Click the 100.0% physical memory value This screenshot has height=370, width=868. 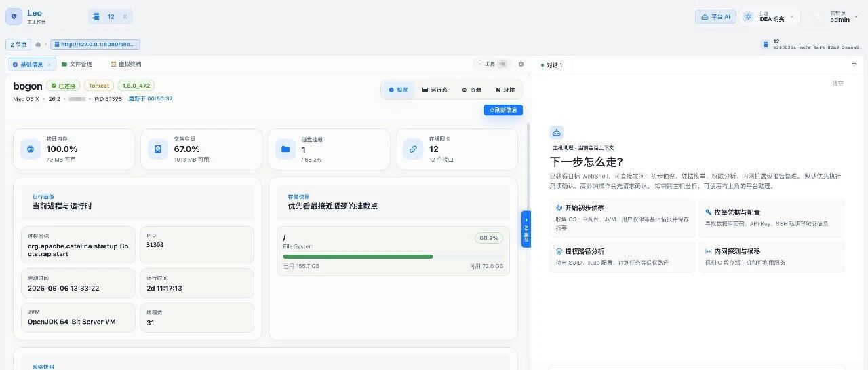[62, 149]
